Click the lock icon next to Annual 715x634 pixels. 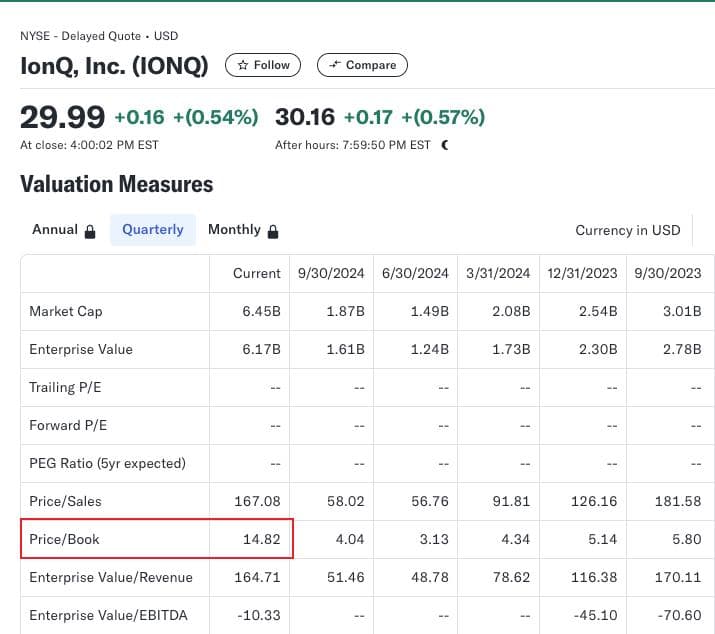pyautogui.click(x=90, y=231)
